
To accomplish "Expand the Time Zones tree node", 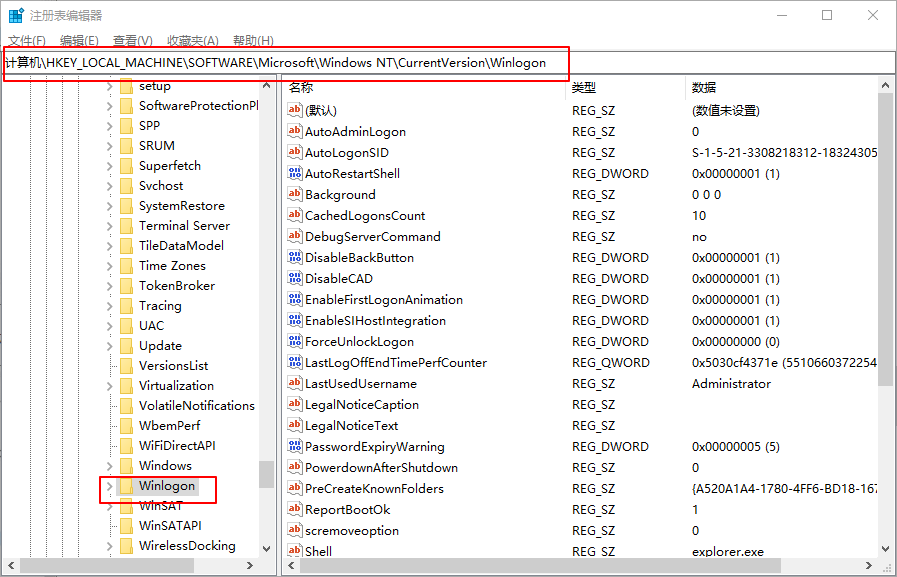I will click(109, 266).
